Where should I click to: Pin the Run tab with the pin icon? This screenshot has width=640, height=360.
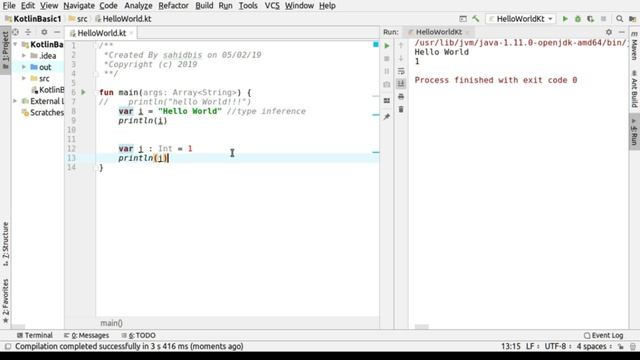[x=387, y=117]
